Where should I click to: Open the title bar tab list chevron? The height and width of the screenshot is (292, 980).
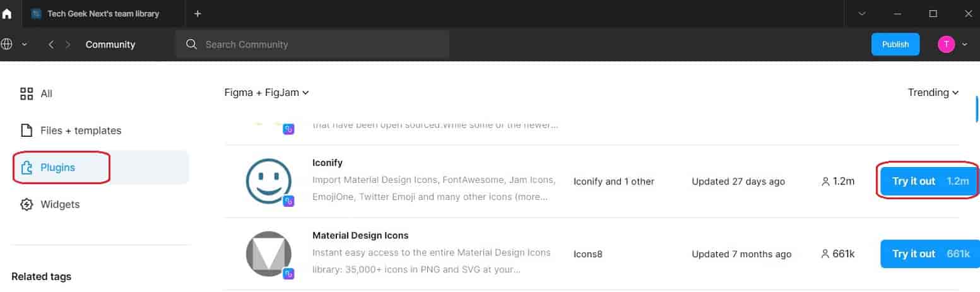(862, 13)
